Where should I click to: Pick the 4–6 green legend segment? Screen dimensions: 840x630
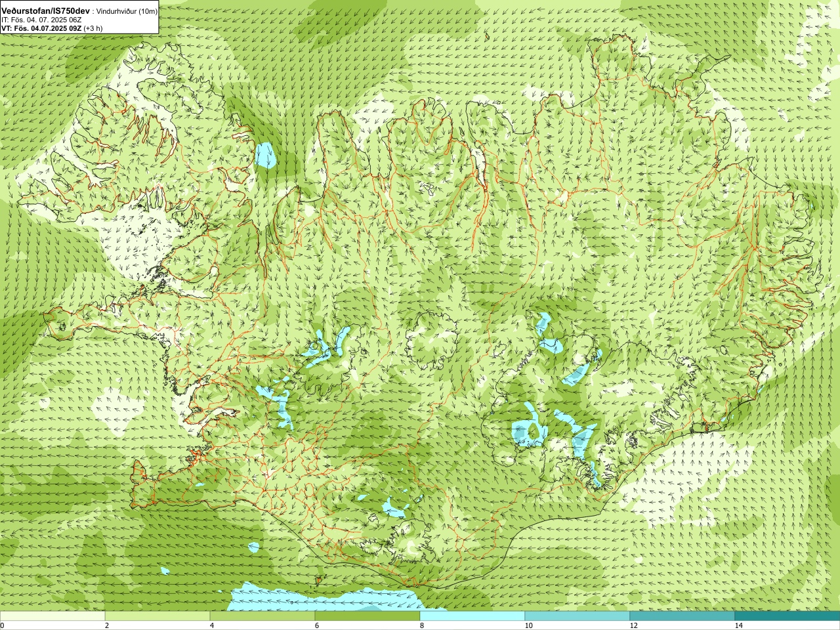coord(262,616)
